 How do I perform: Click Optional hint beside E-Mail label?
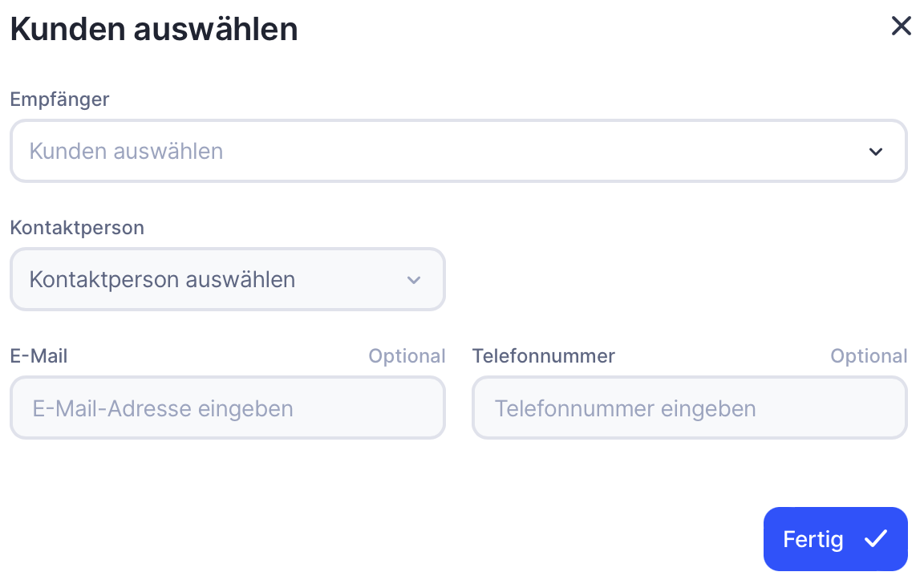407,356
